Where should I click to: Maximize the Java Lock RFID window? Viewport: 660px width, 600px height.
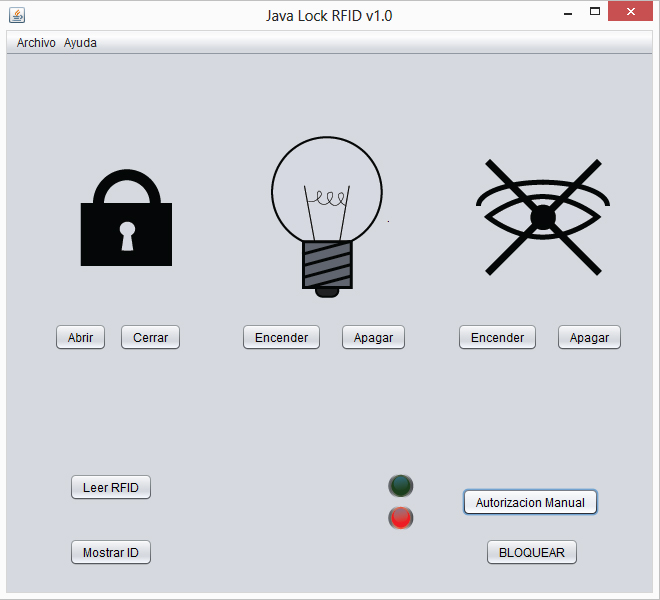pos(595,12)
